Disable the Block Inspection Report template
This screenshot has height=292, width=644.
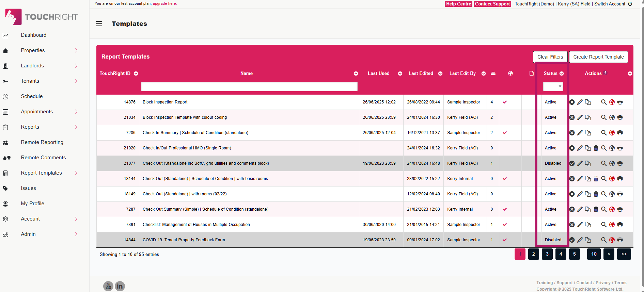pos(572,102)
